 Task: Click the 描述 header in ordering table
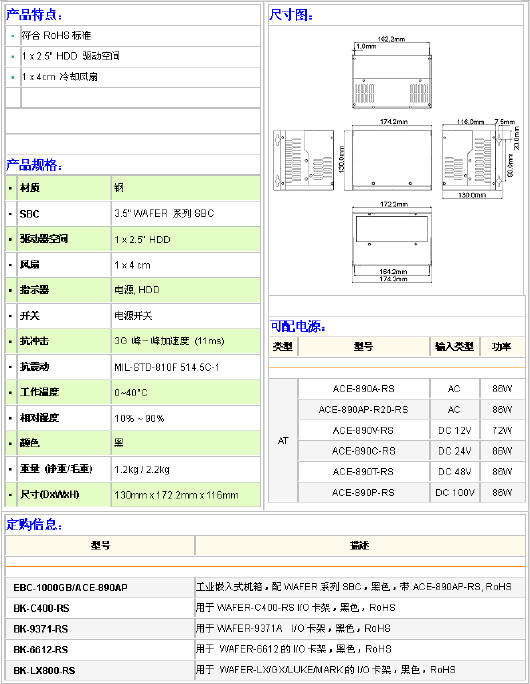point(359,545)
